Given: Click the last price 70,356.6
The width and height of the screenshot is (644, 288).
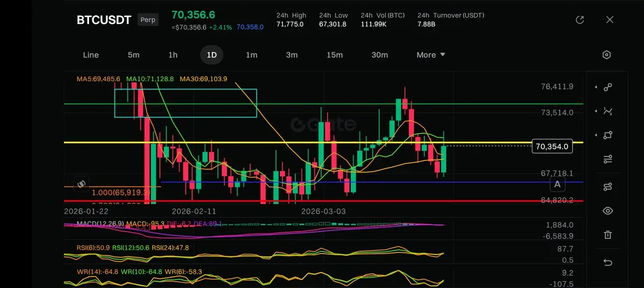Looking at the screenshot, I should point(194,15).
